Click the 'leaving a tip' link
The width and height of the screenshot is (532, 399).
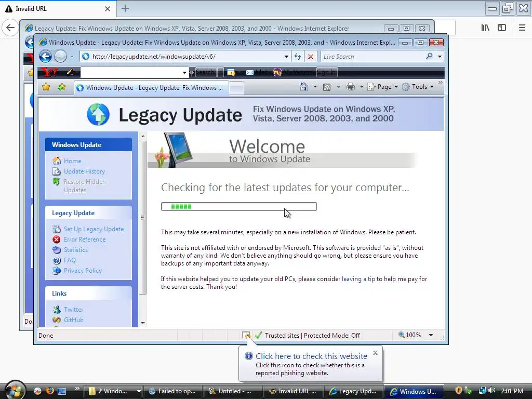[358, 279]
